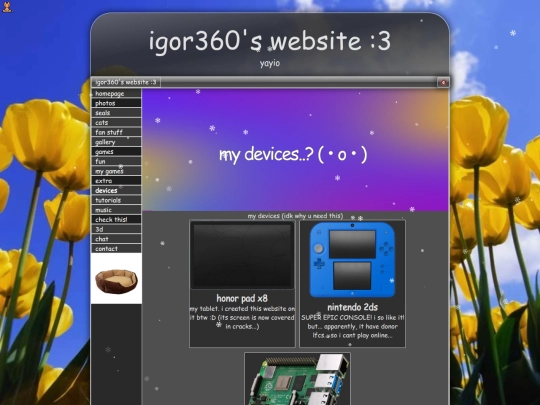The width and height of the screenshot is (540, 405).
Task: Open the chat page
Action: pos(116,239)
